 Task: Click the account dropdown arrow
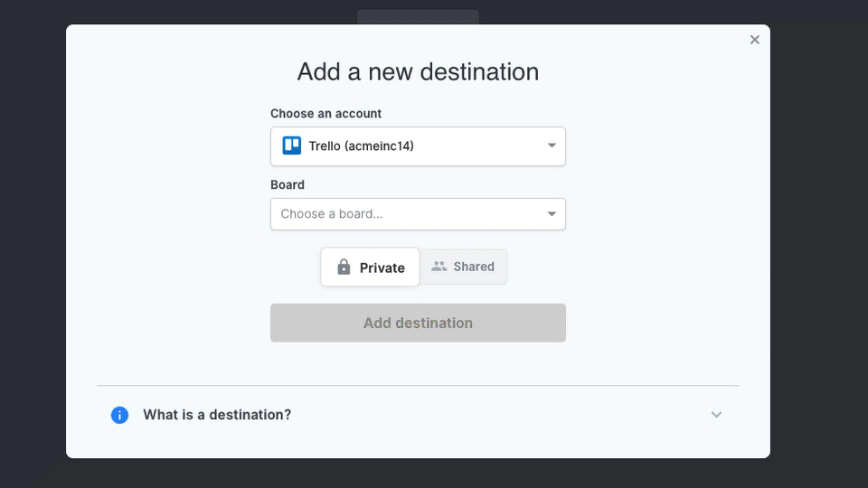point(552,145)
